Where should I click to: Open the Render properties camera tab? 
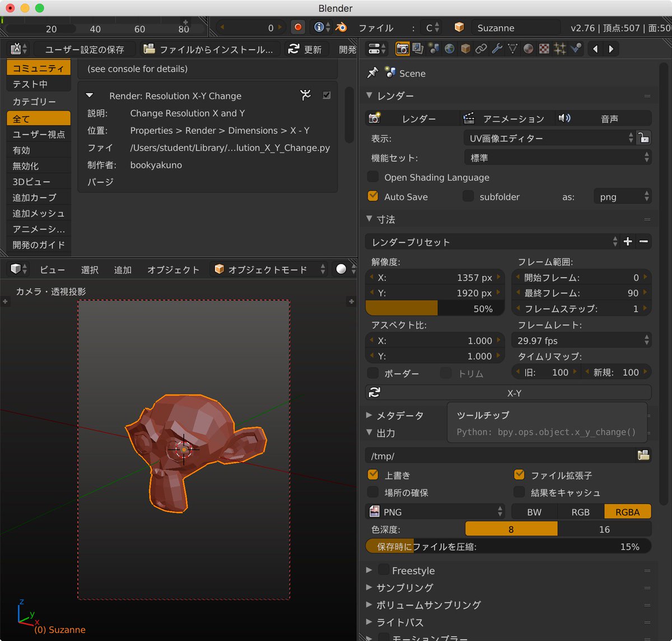[402, 49]
